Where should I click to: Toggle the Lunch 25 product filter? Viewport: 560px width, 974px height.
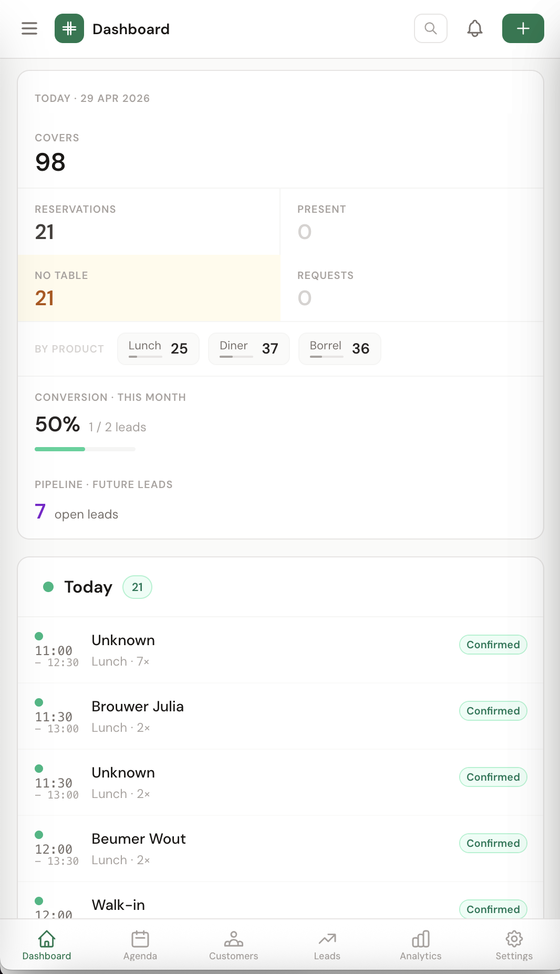[158, 348]
